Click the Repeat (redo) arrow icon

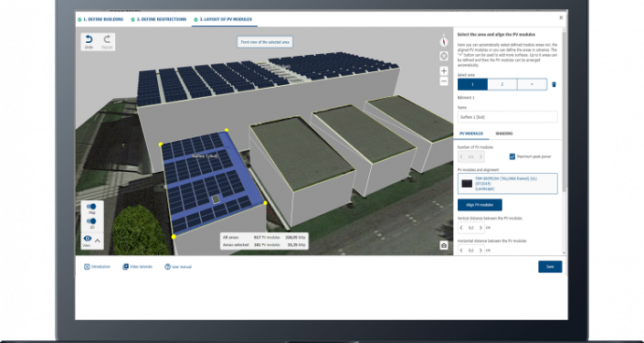pyautogui.click(x=107, y=39)
